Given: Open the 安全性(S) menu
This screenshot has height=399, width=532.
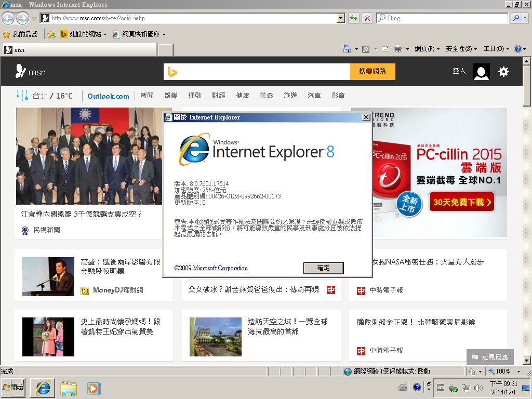Looking at the screenshot, I should 461,49.
